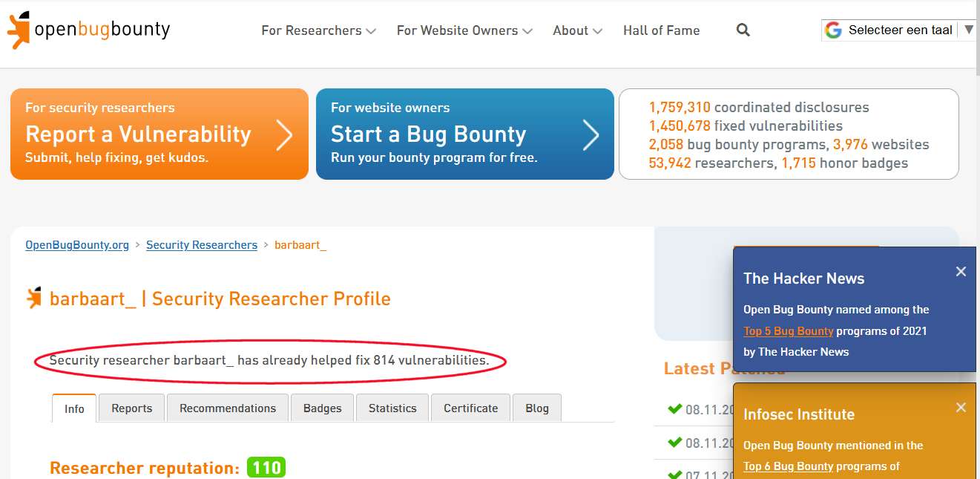Click the arrow on Start a Bug Bounty
This screenshot has width=980, height=479.
[591, 135]
